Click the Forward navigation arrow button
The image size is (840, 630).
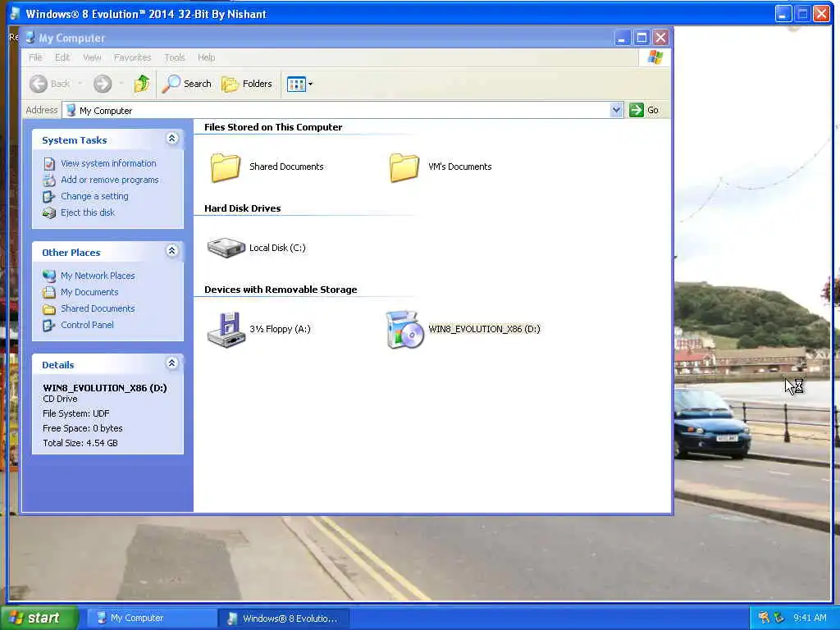103,84
